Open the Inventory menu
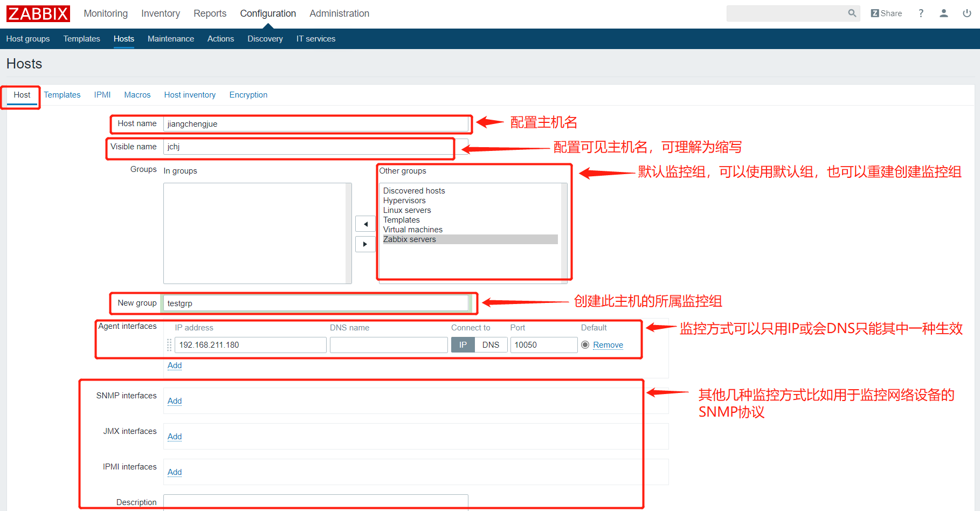 click(x=161, y=13)
